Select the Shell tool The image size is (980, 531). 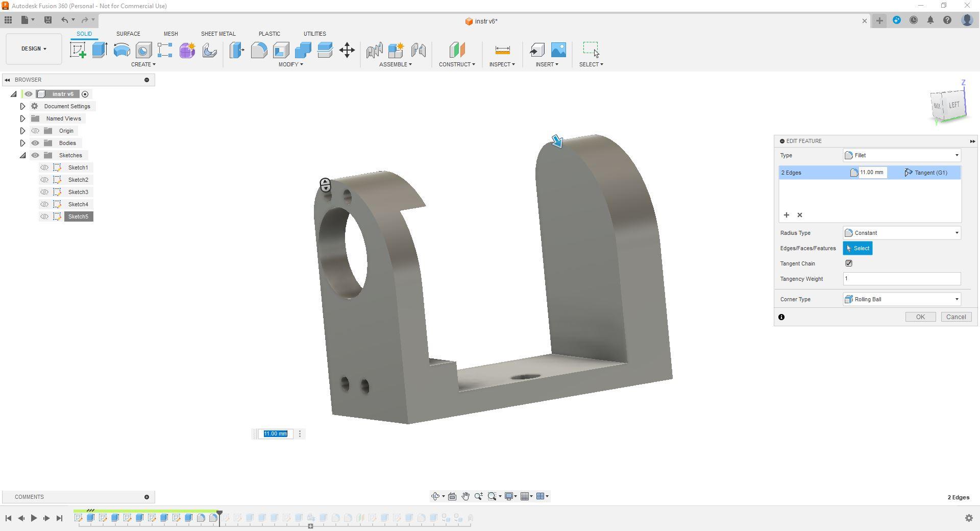[281, 50]
